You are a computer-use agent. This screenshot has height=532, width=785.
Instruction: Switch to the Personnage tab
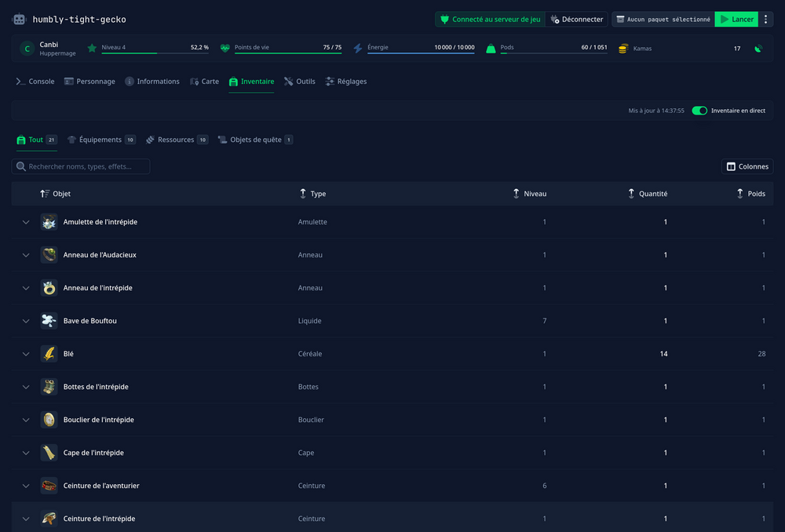pos(89,82)
